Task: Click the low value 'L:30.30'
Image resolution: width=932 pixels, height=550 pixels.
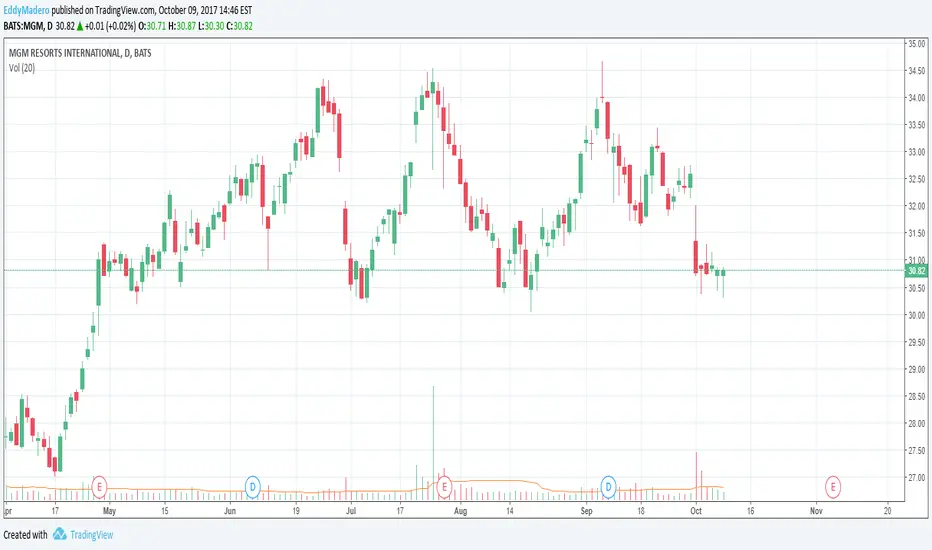Action: click(210, 26)
